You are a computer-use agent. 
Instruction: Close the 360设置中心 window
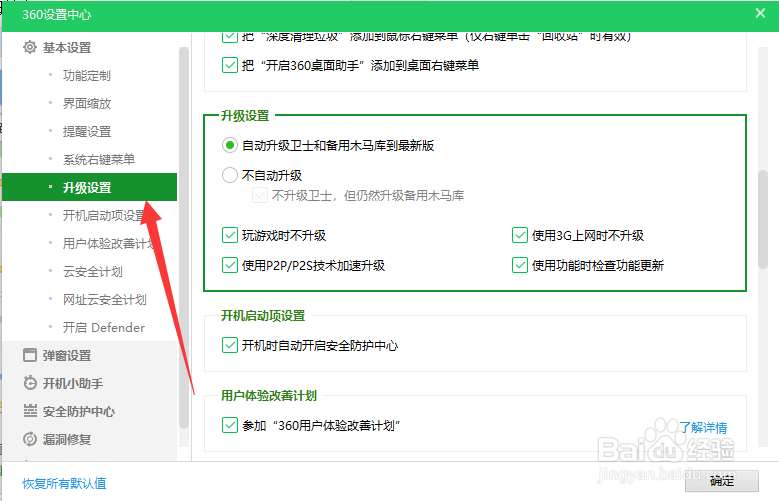(760, 13)
